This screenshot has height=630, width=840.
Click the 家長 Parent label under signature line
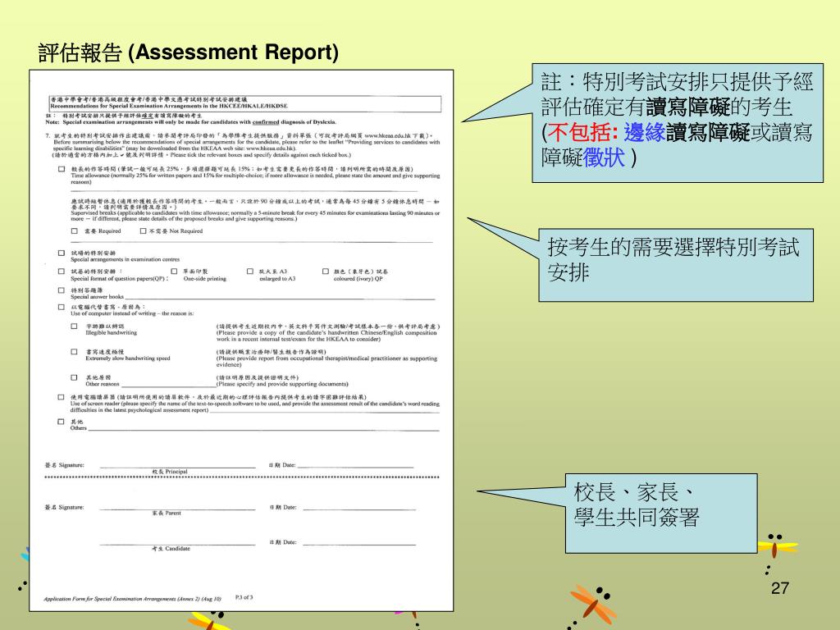167,513
